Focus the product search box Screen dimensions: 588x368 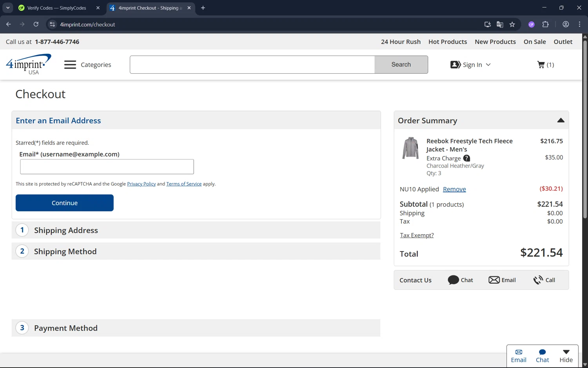[x=252, y=64]
